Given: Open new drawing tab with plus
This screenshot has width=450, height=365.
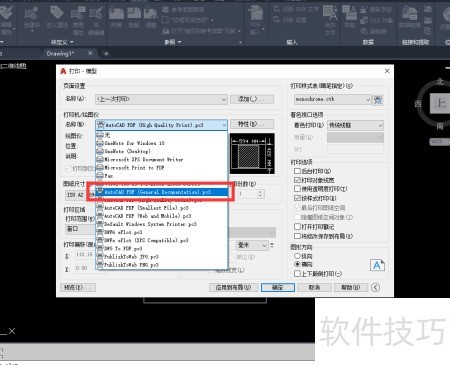Looking at the screenshot, I should [106, 53].
